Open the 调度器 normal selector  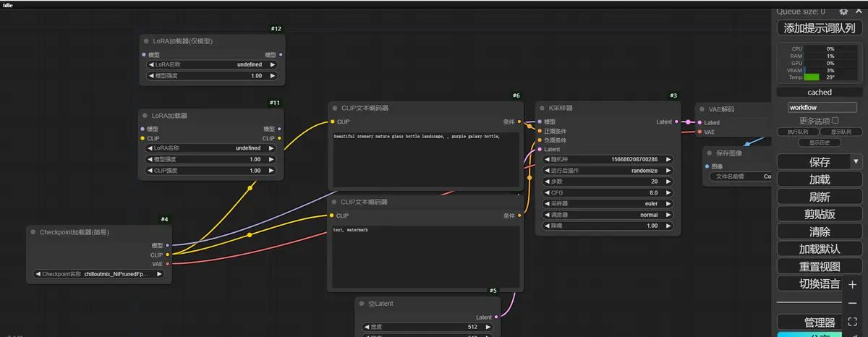[x=608, y=215]
